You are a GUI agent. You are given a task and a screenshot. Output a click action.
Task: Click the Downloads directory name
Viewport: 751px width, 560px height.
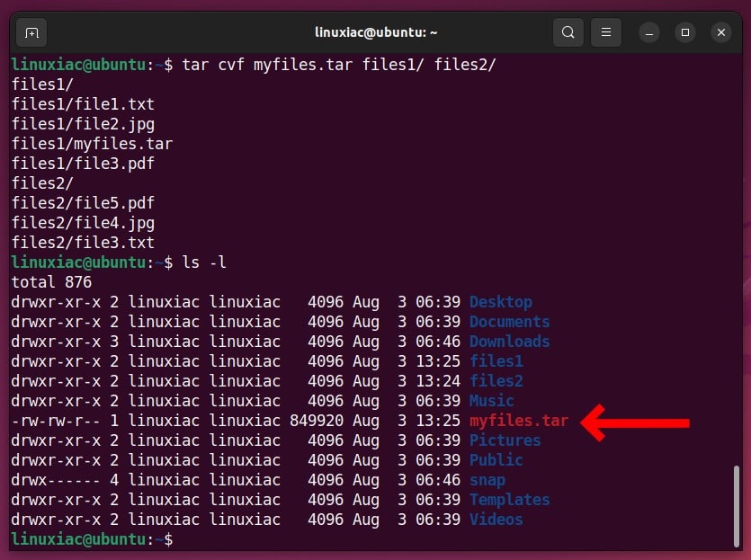[x=510, y=342]
